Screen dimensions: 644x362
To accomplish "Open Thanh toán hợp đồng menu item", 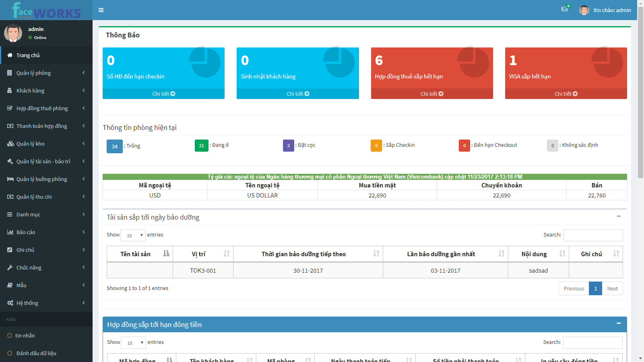I will pyautogui.click(x=41, y=126).
